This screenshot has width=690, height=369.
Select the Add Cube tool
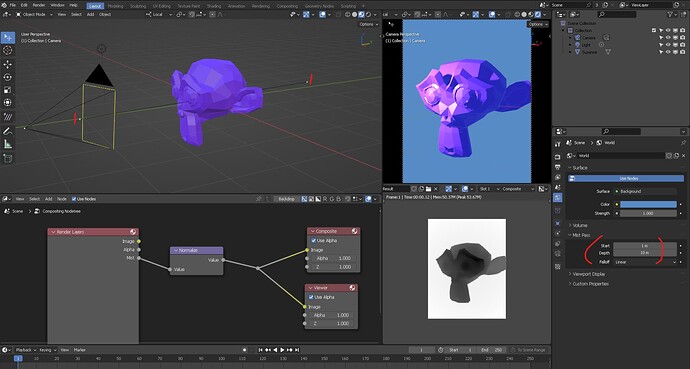[8, 158]
